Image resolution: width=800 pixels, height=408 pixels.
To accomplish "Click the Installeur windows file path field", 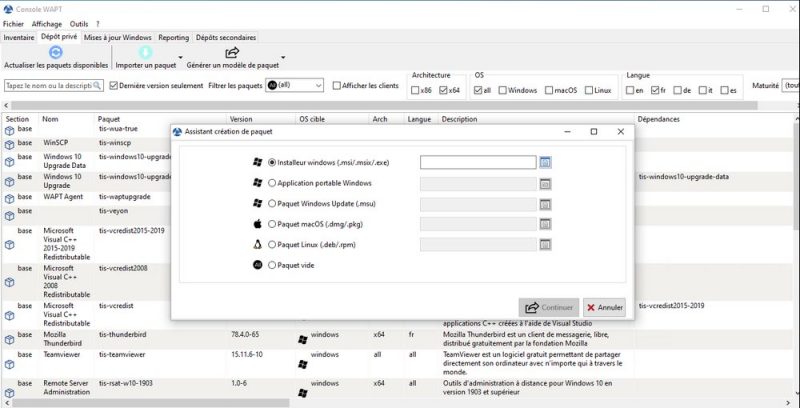I will point(478,162).
